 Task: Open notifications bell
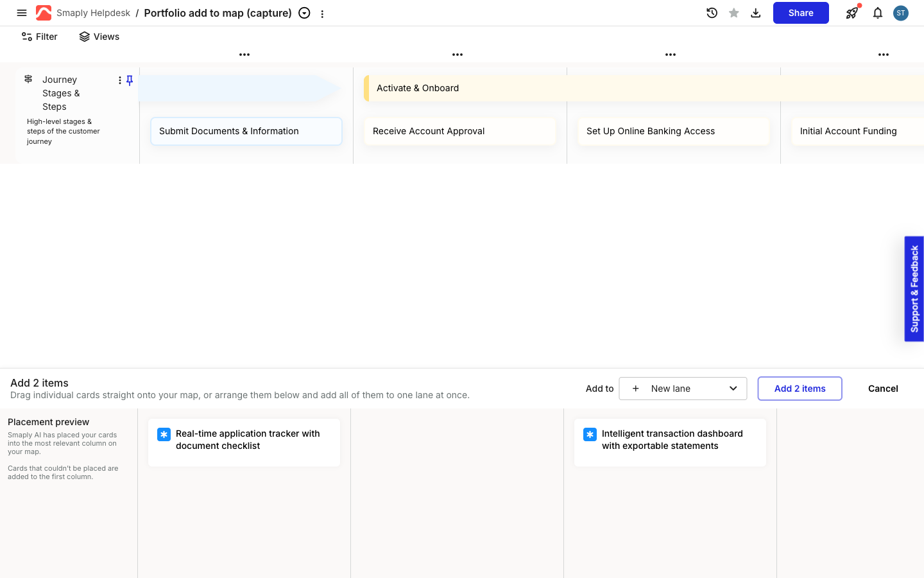877,13
